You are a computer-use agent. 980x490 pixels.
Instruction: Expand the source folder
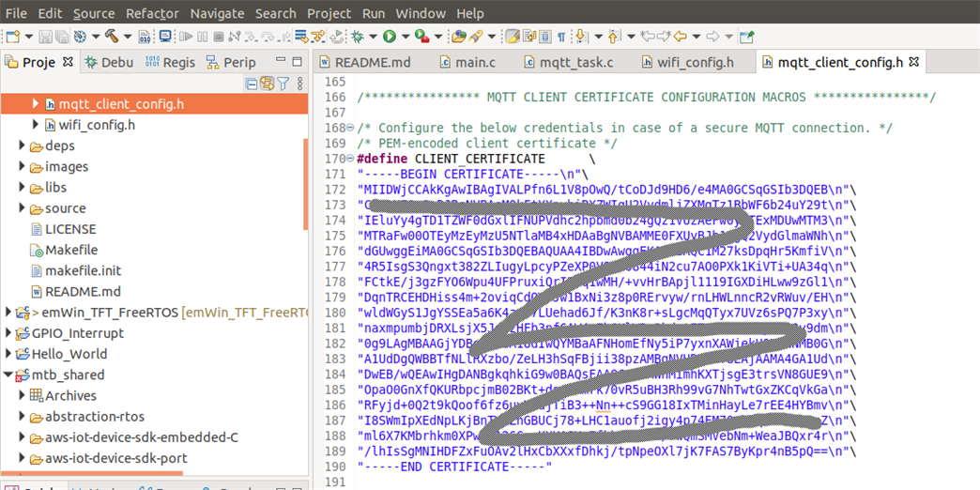[23, 208]
